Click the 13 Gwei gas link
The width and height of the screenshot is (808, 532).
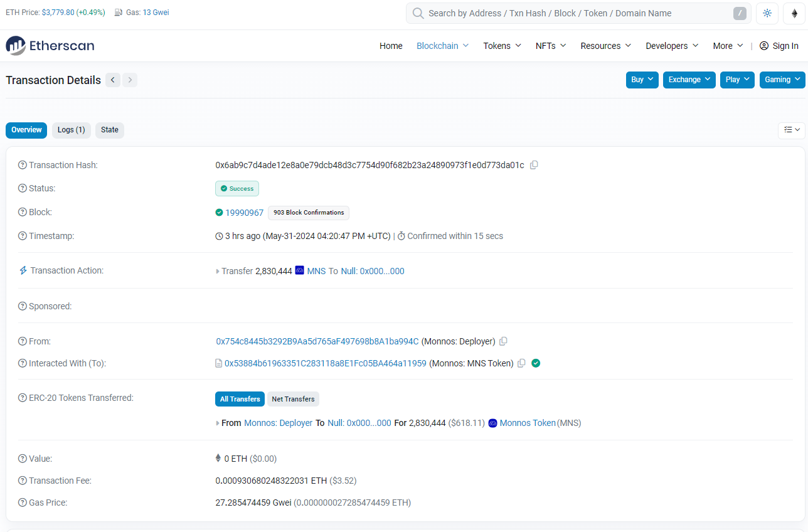point(156,13)
